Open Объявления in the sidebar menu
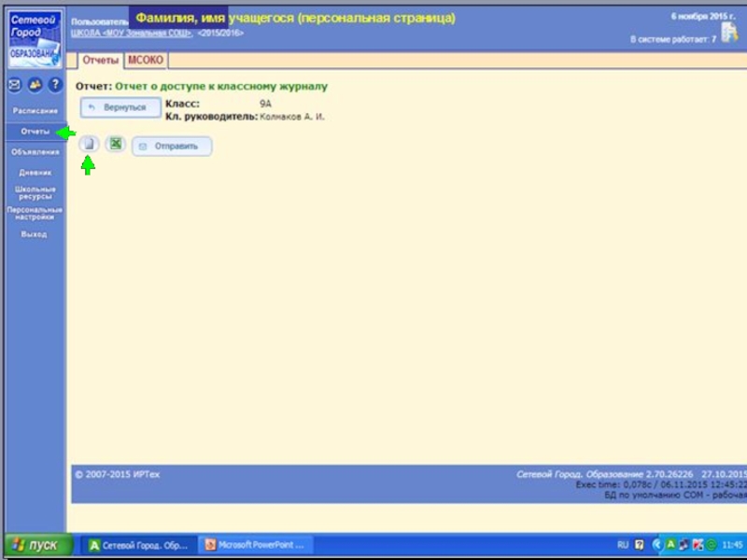The width and height of the screenshot is (747, 560). (x=35, y=152)
